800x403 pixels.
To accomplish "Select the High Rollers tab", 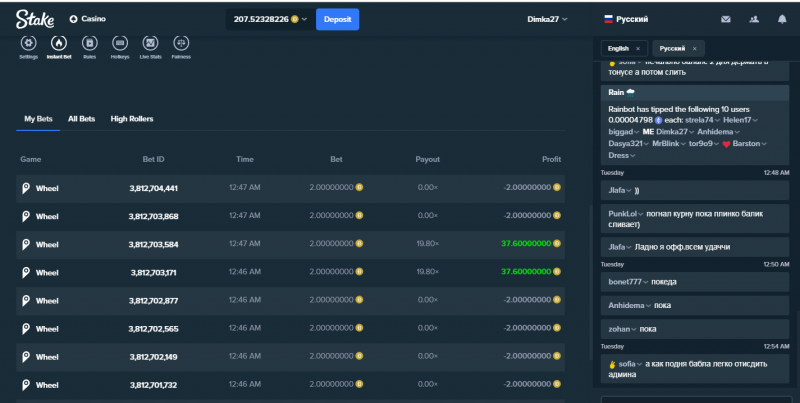I will [x=132, y=119].
